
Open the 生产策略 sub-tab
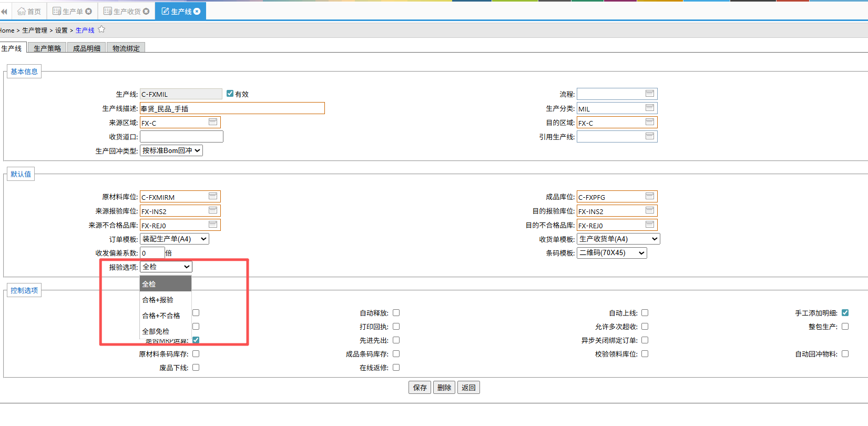pyautogui.click(x=47, y=48)
